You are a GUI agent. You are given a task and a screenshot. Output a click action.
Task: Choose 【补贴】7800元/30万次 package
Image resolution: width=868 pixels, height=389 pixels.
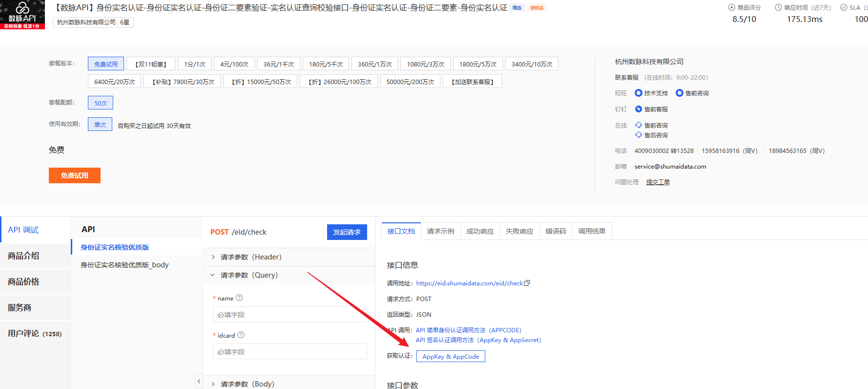[183, 82]
